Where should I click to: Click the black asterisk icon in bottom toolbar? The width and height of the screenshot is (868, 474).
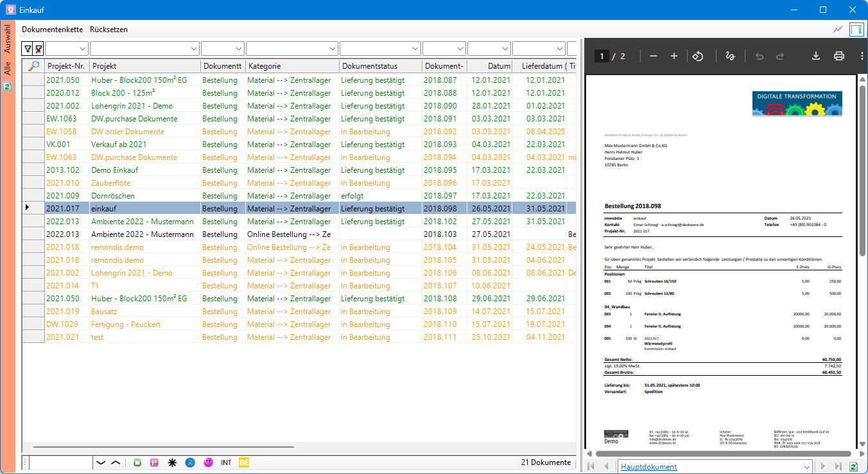pyautogui.click(x=172, y=462)
